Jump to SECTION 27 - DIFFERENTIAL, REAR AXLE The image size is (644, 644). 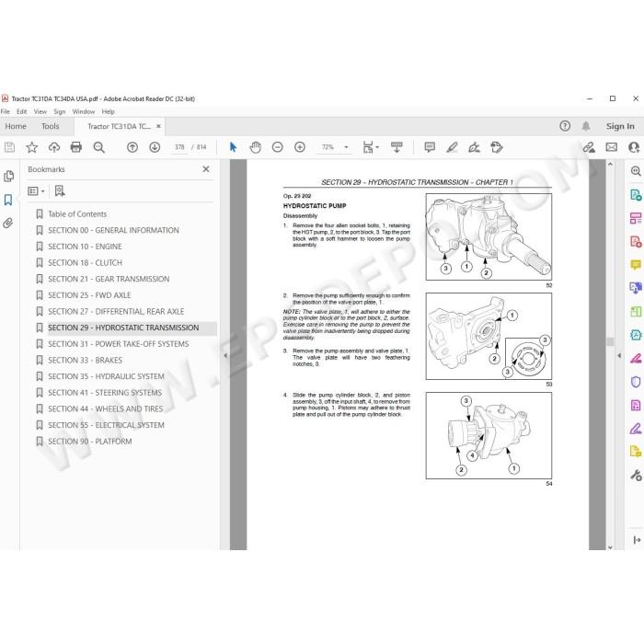(116, 311)
